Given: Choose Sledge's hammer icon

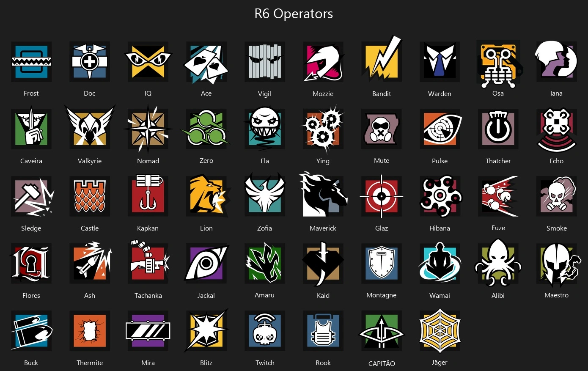Looking at the screenshot, I should pos(33,196).
